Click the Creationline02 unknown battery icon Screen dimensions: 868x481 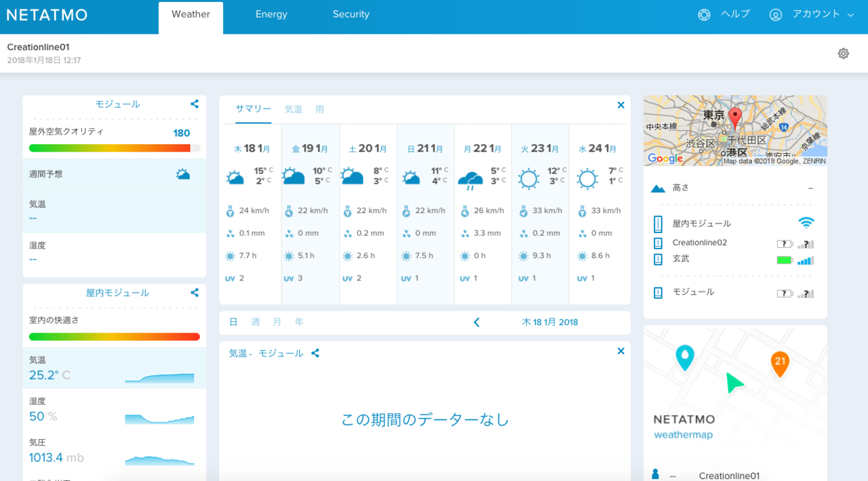click(x=785, y=244)
